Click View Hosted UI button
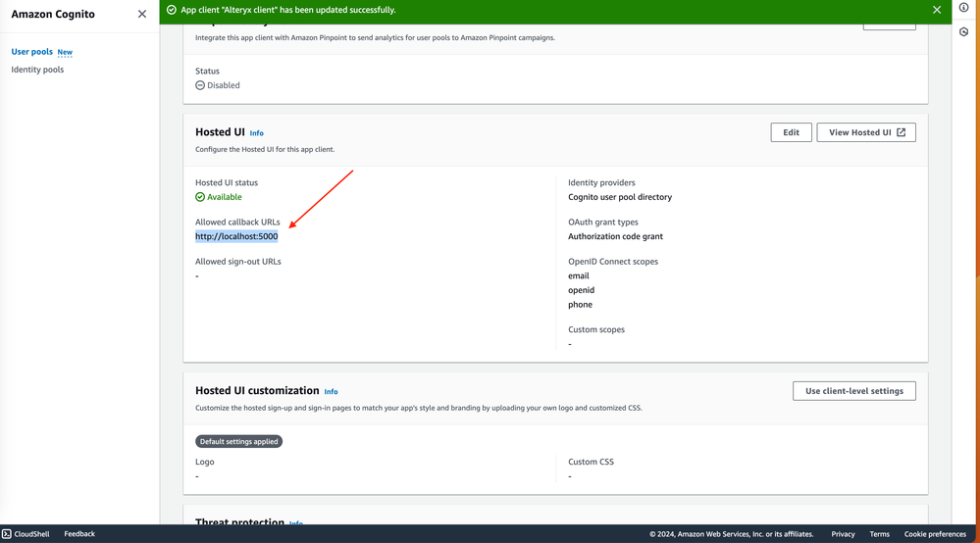This screenshot has height=543, width=980. pyautogui.click(x=865, y=132)
